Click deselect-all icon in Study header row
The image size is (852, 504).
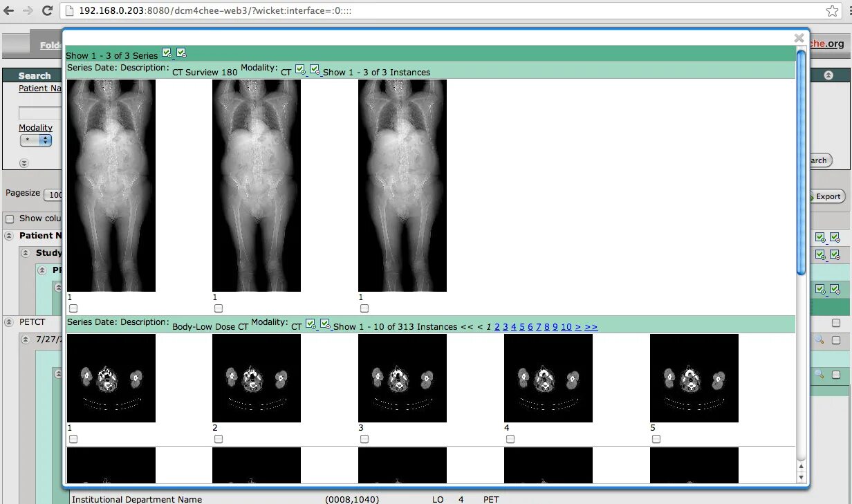[835, 254]
